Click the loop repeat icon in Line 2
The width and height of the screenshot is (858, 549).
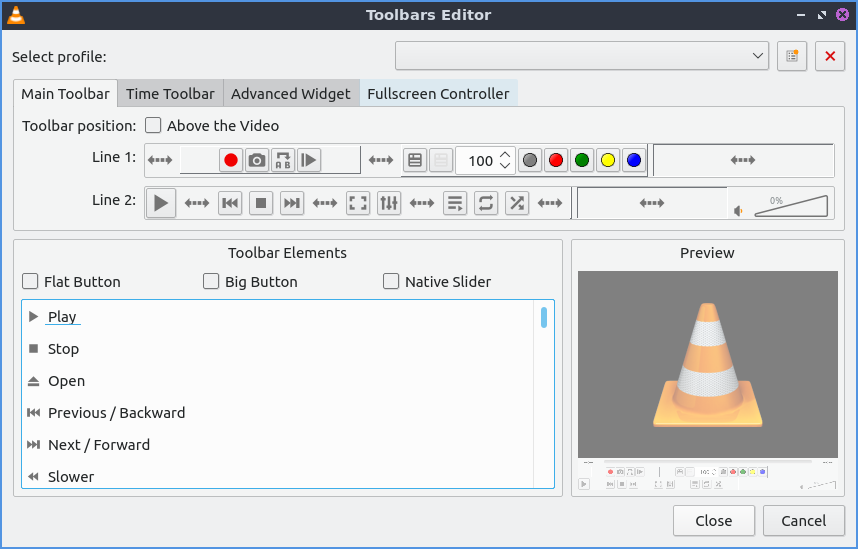[485, 203]
